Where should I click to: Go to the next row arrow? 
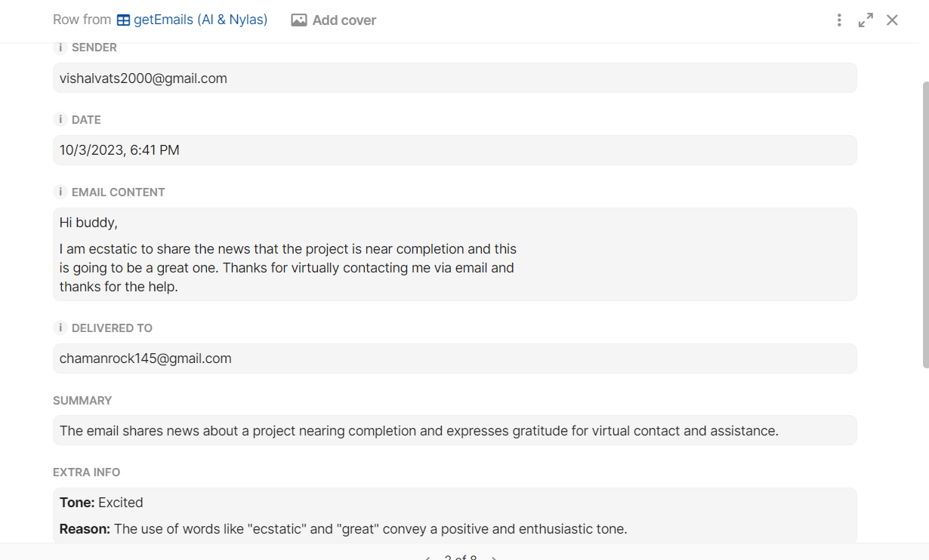[494, 558]
